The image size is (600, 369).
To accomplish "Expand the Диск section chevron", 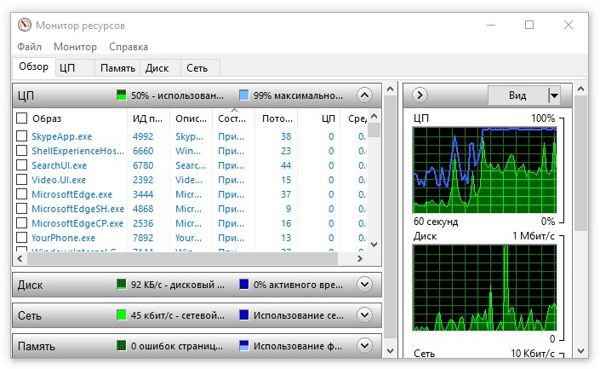I will coord(364,284).
